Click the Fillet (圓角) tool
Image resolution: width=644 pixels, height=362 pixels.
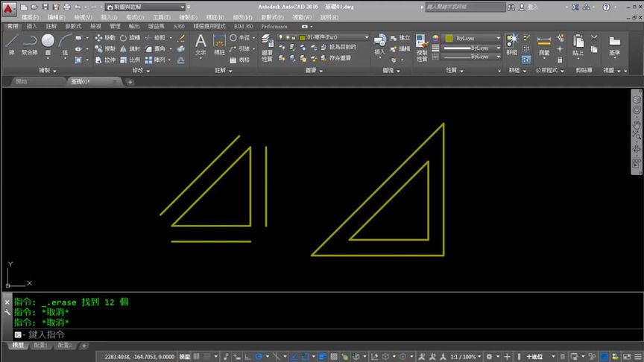click(x=155, y=49)
